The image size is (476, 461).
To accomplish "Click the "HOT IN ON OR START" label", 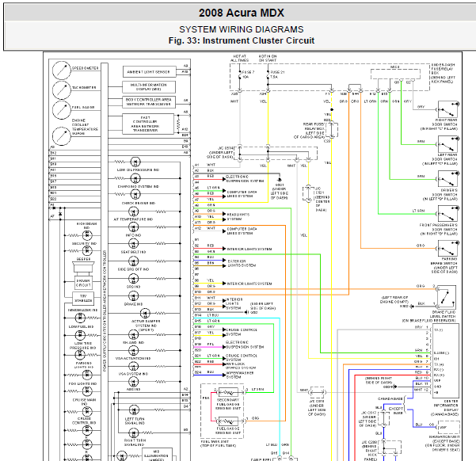I will pyautogui.click(x=268, y=59).
